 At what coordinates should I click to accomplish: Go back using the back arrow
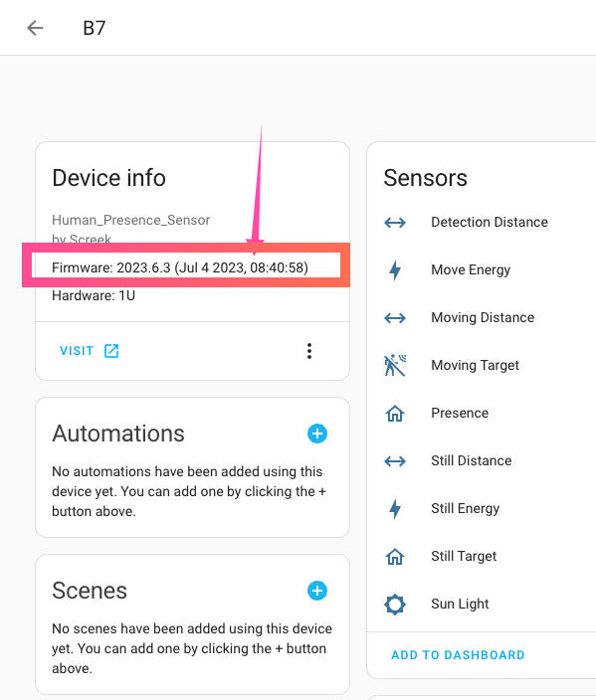tap(35, 28)
